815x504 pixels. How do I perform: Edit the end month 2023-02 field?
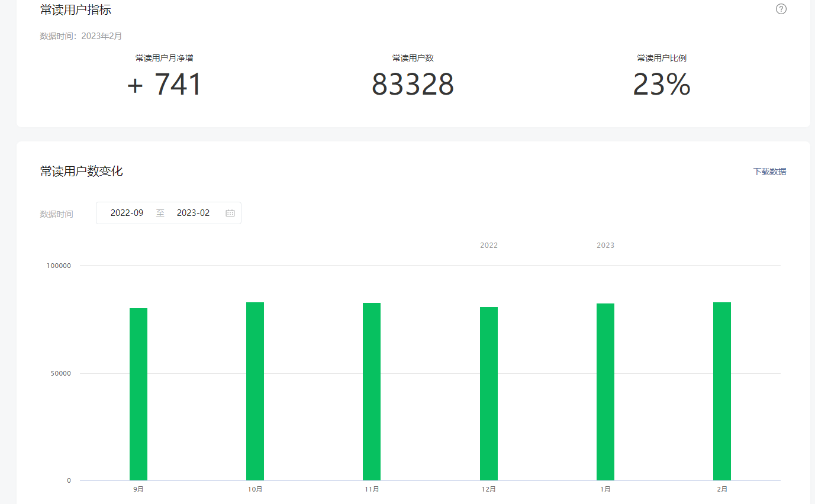click(194, 213)
